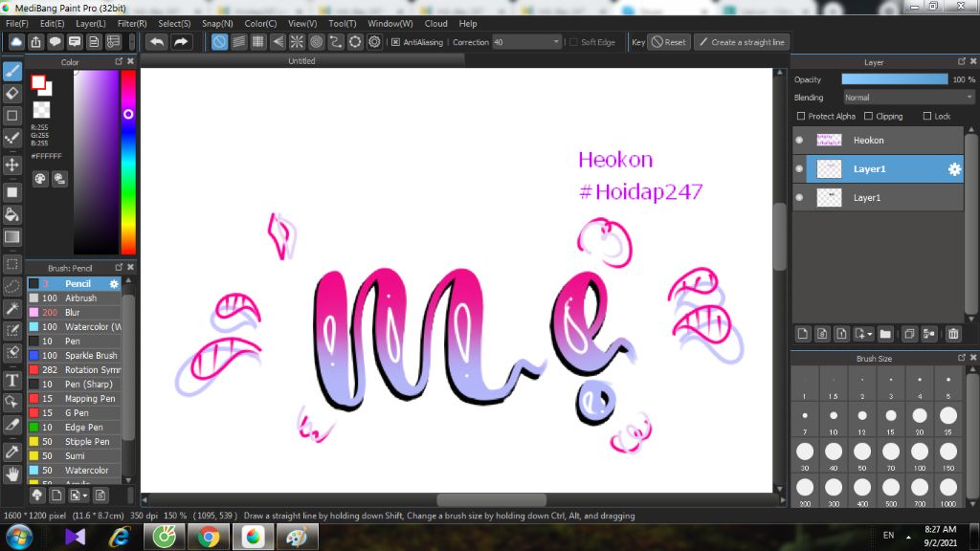Open the Blending mode dropdown

[909, 98]
